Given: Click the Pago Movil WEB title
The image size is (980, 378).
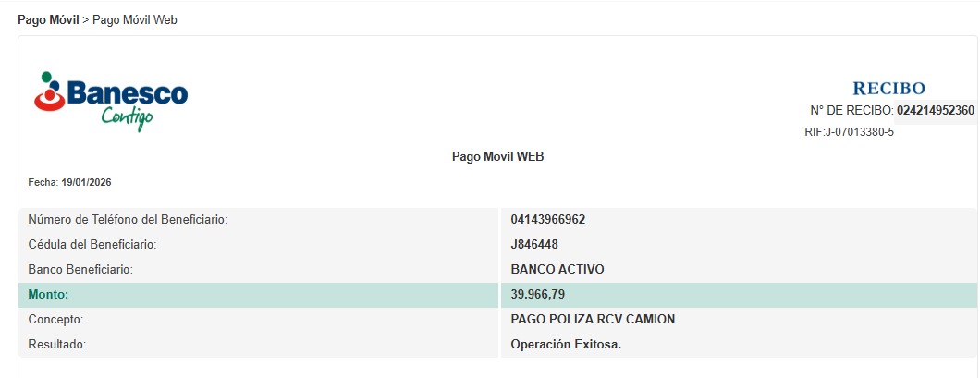Looking at the screenshot, I should 497,157.
